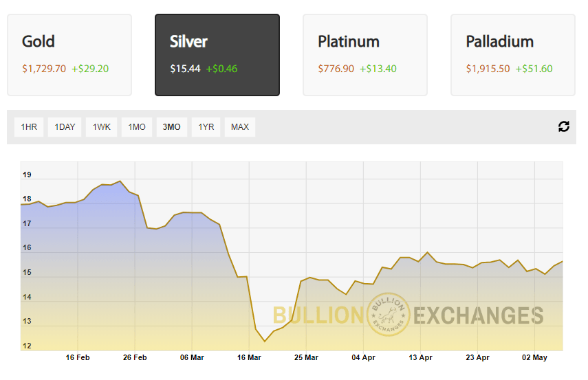Image resolution: width=588 pixels, height=380 pixels.
Task: Click the chart peak before 26 Feb
Action: [120, 181]
